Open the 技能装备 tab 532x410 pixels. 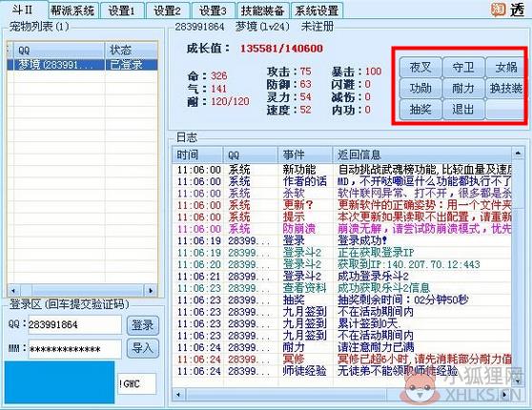pyautogui.click(x=263, y=10)
